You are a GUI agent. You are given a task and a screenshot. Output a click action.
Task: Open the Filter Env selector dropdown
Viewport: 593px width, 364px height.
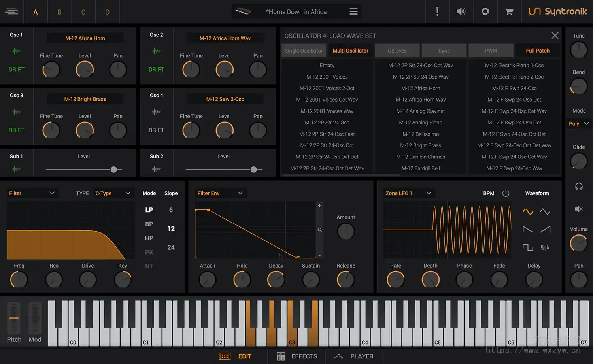221,193
